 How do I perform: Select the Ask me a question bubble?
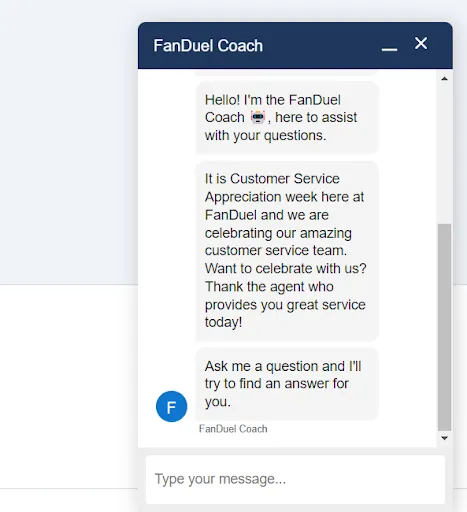click(x=287, y=384)
